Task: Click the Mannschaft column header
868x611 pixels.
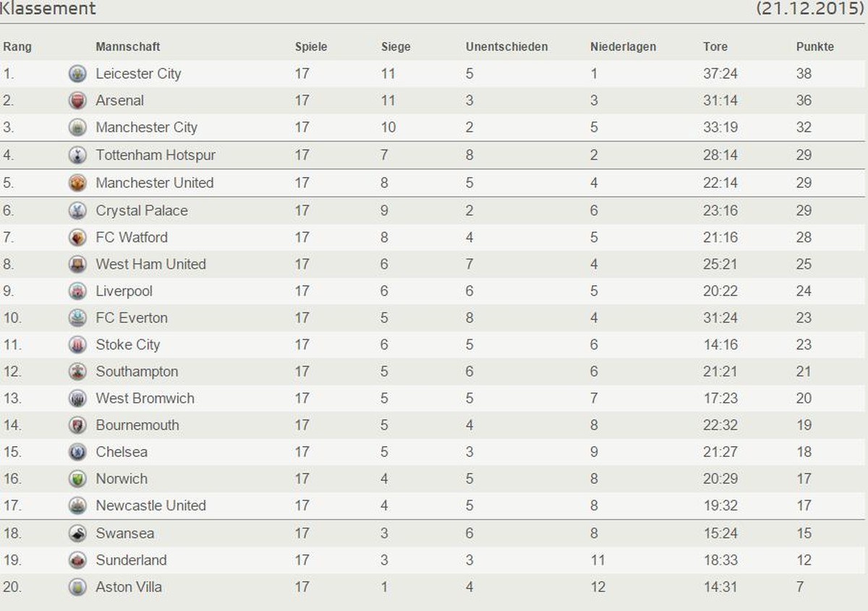Action: [128, 46]
